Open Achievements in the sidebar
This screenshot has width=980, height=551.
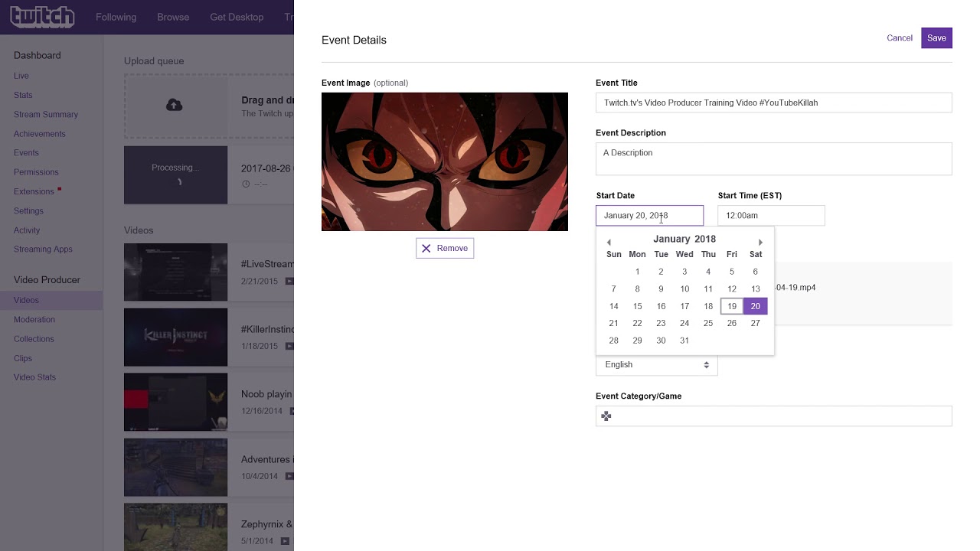40,134
